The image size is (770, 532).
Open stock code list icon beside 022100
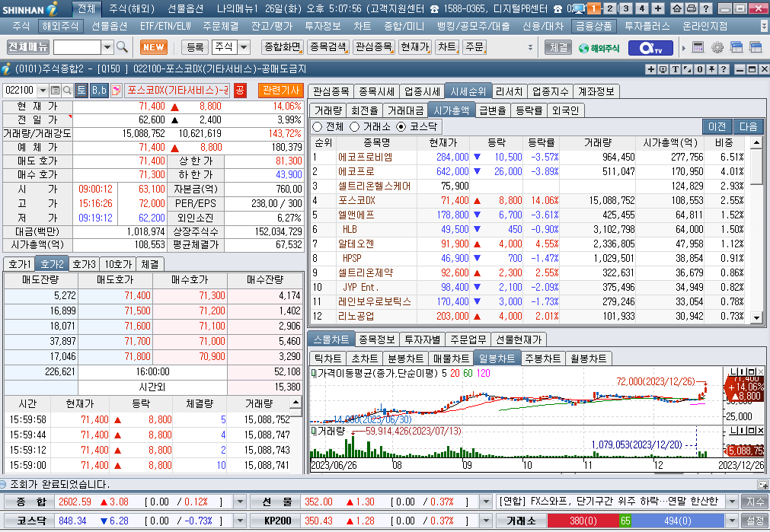55,91
